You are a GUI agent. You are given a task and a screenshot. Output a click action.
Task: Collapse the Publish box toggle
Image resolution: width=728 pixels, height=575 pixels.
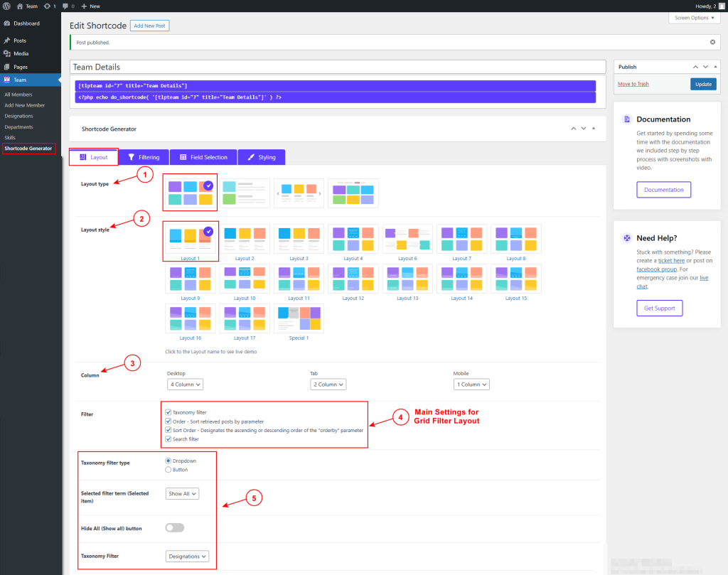(x=715, y=67)
